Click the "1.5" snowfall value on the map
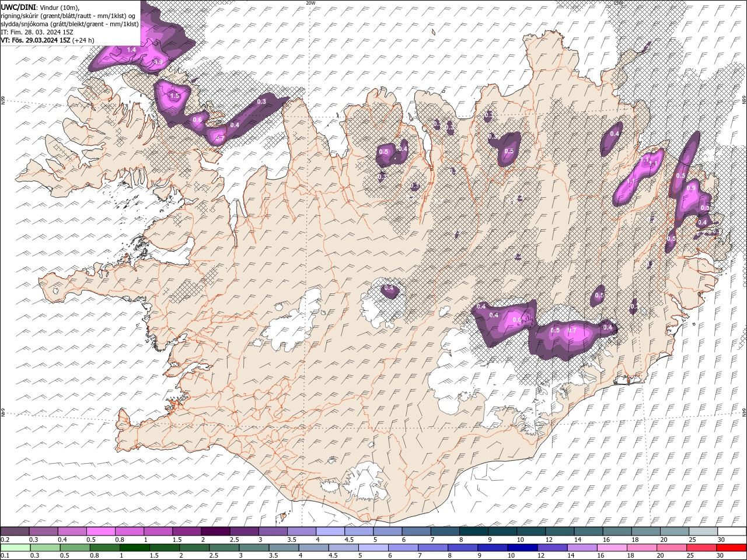The image size is (747, 560). [174, 96]
